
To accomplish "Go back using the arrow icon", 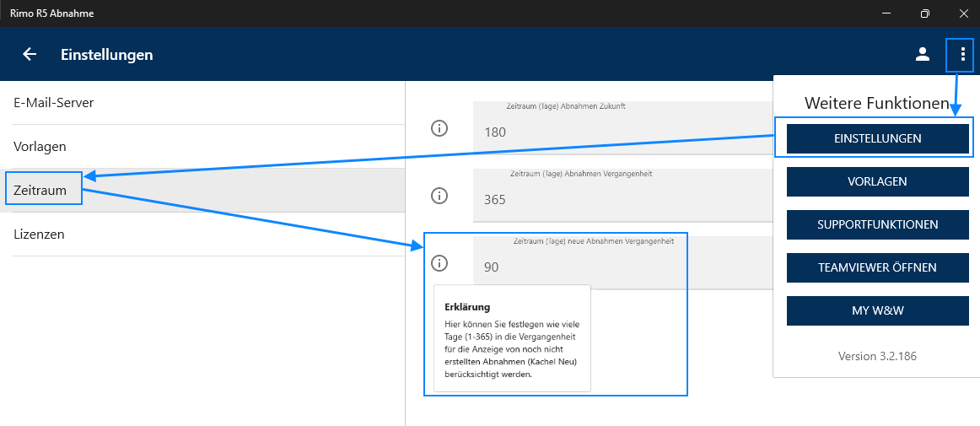I will tap(30, 55).
